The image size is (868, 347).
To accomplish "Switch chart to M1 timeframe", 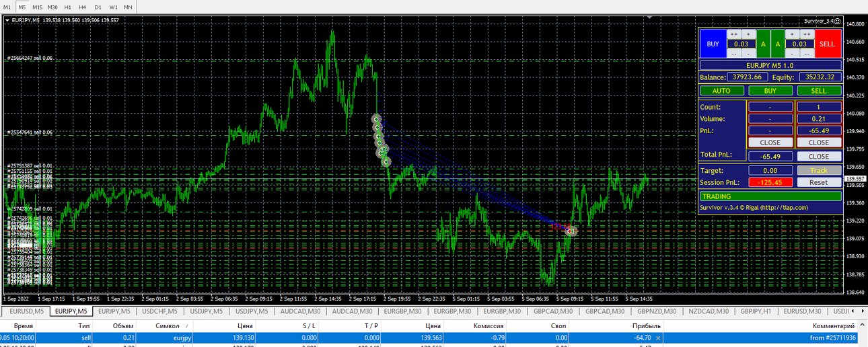I will click(x=7, y=7).
